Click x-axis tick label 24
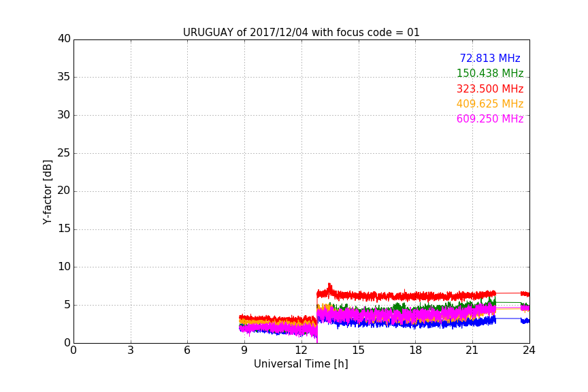Image resolution: width=588 pixels, height=392 pixels. (529, 350)
